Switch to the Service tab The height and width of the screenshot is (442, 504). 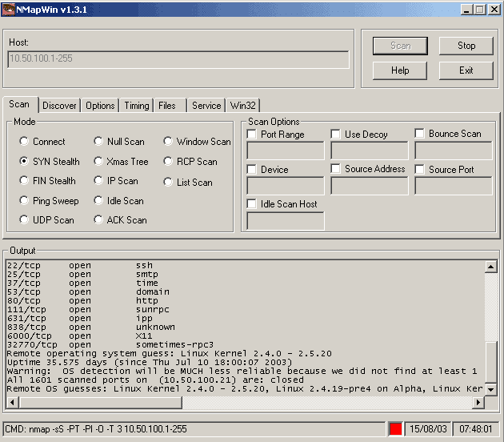tap(206, 106)
